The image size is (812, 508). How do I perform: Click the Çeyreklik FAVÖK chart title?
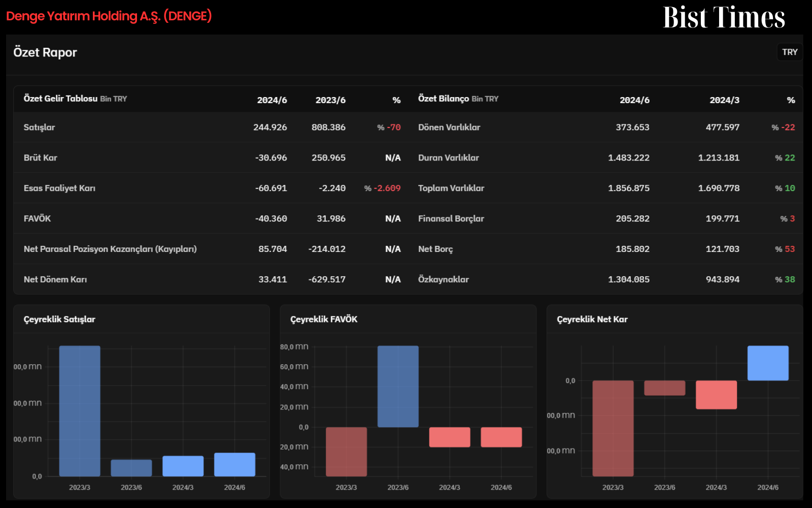(324, 319)
